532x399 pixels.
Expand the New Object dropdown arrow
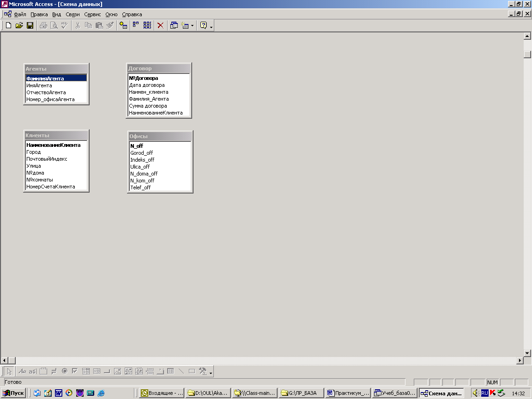tap(193, 25)
